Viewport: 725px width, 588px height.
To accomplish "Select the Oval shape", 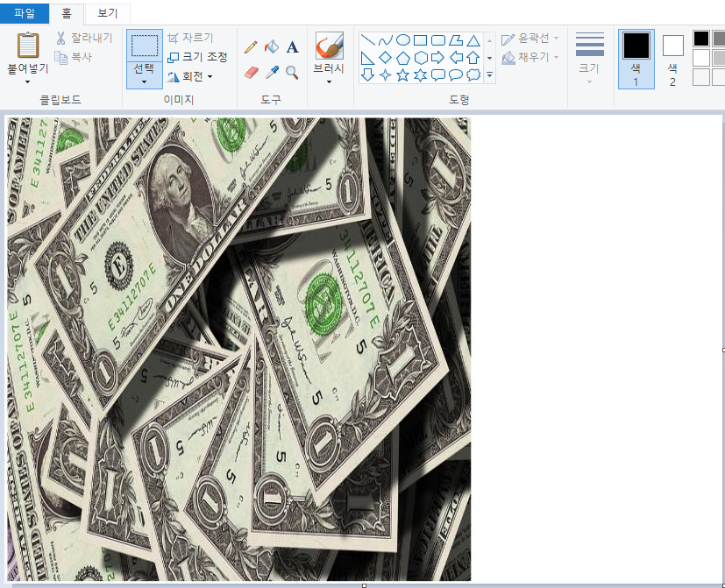I will 403,40.
